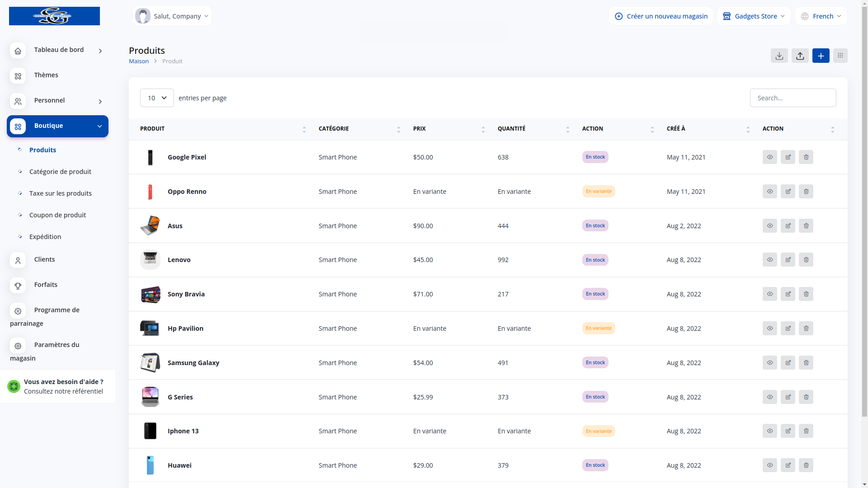Switch to grid view icon
This screenshot has height=488, width=868.
(x=840, y=56)
